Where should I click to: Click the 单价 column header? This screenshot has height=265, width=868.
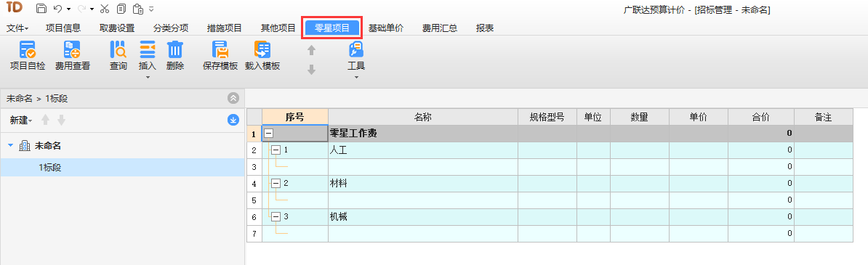pos(698,117)
